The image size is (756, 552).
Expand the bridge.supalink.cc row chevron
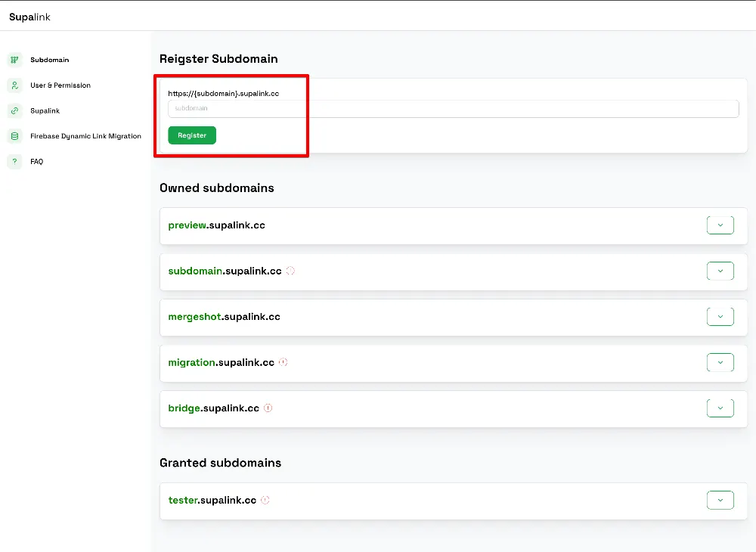point(720,408)
